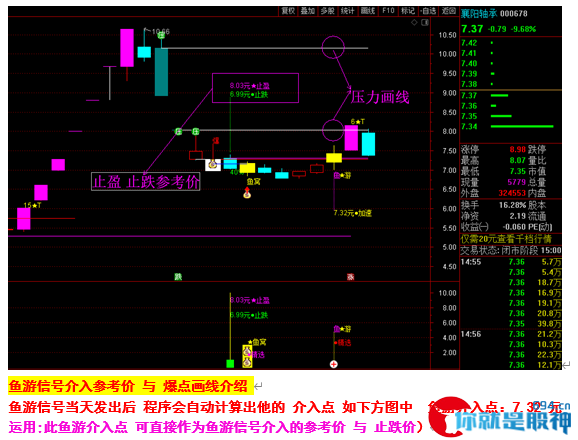
Task: Open the 统计 statistics menu
Action: click(x=347, y=11)
